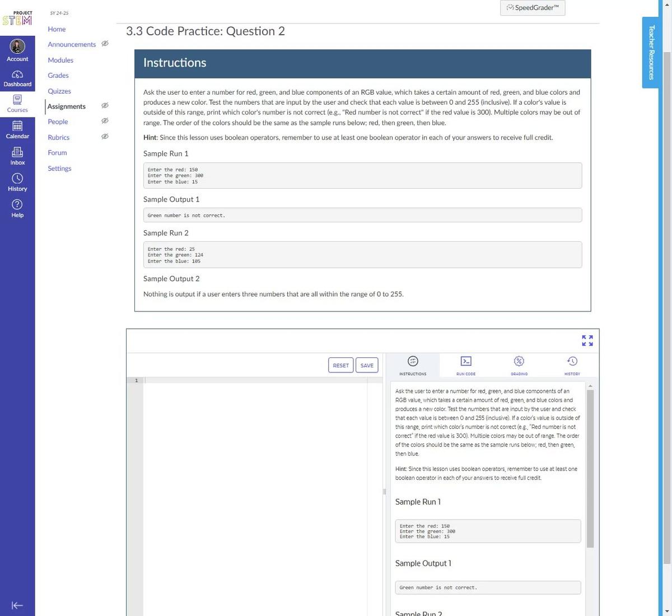This screenshot has height=616, width=672.
Task: Open the Rubrics course link
Action: [x=59, y=137]
